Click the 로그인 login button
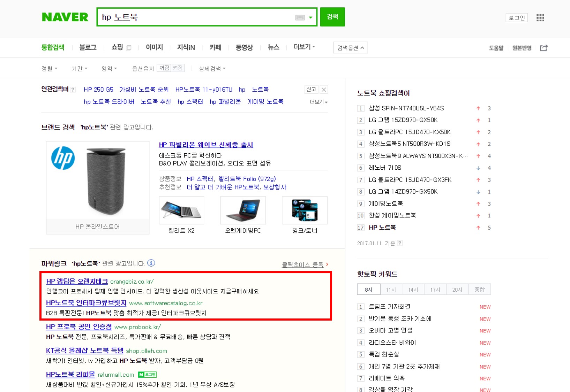The width and height of the screenshot is (570, 392). pos(517,18)
